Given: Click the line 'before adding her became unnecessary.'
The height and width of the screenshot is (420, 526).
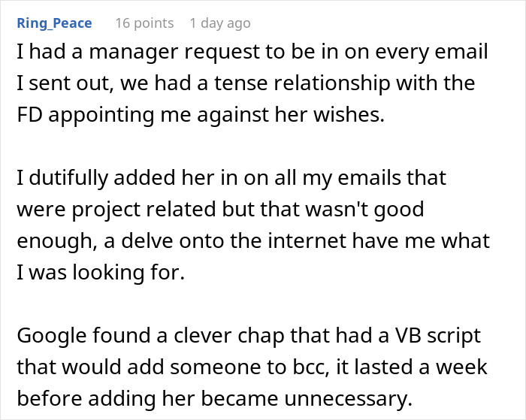Looking at the screenshot, I should [x=215, y=398].
